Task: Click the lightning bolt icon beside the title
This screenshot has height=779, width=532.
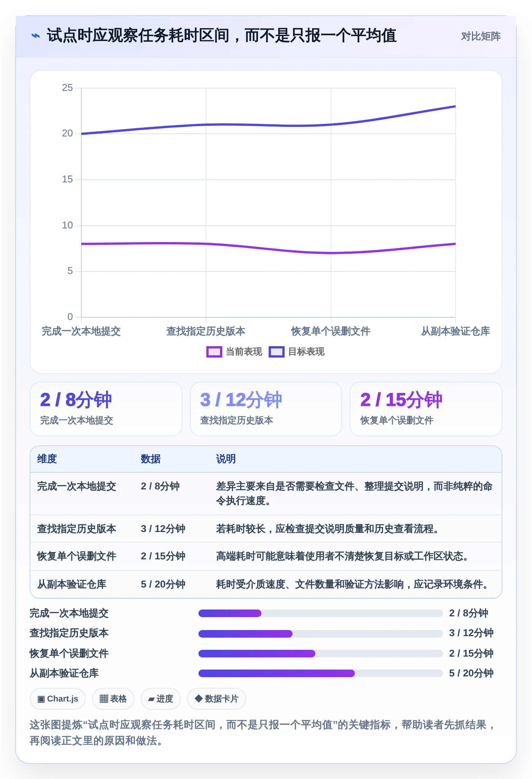Action: point(35,36)
